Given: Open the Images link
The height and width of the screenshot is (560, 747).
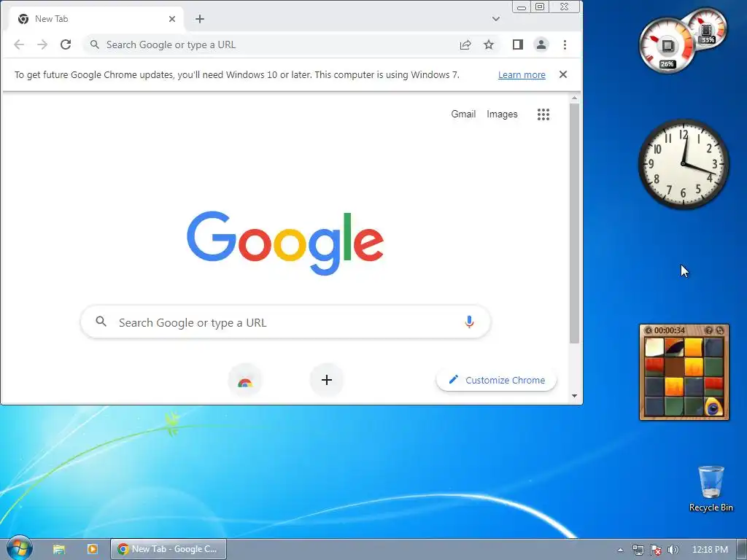Looking at the screenshot, I should pyautogui.click(x=502, y=114).
